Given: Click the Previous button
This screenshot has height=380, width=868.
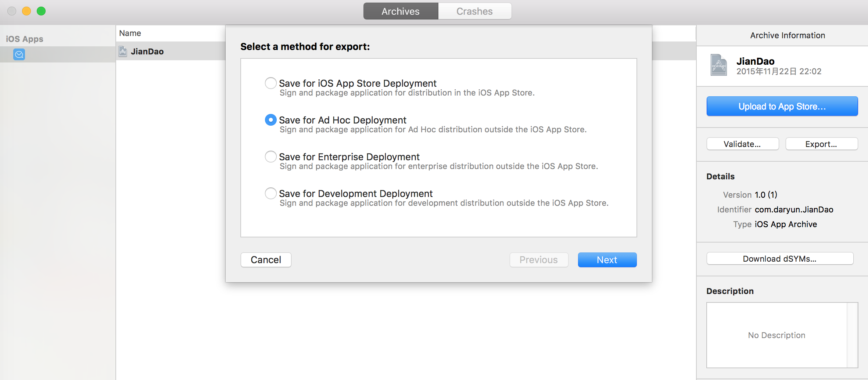Looking at the screenshot, I should coord(538,260).
